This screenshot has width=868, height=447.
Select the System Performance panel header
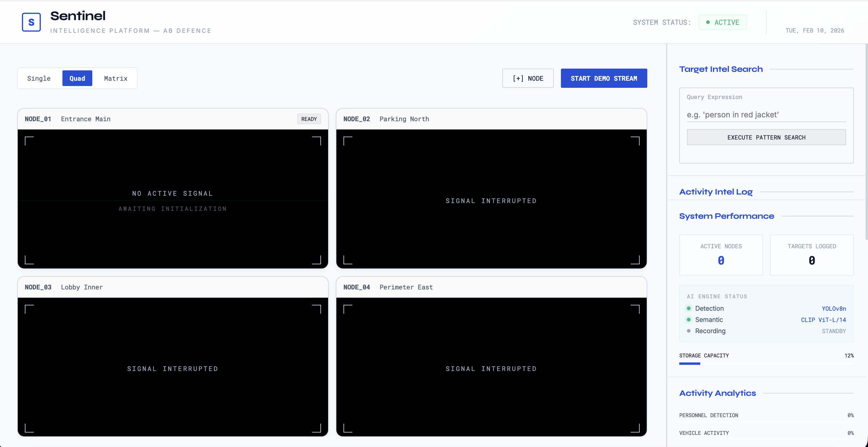coord(727,216)
